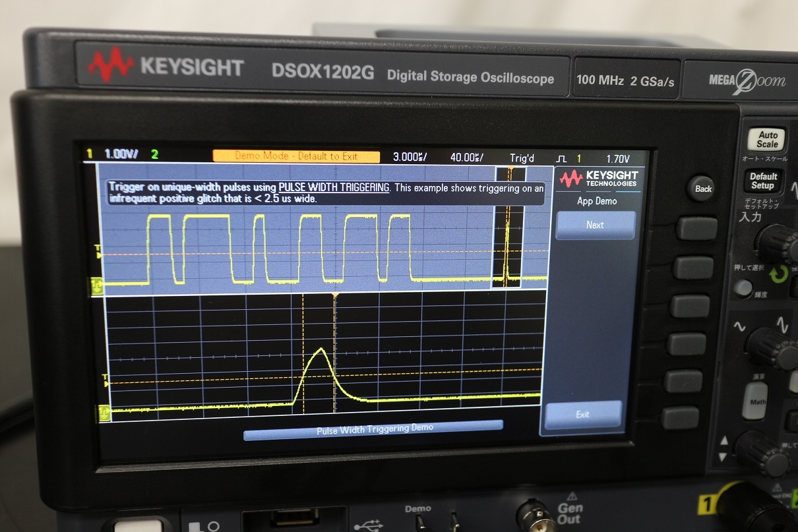Image resolution: width=798 pixels, height=532 pixels.
Task: Click the orange Demo Mode - Default to Exit banner
Action: point(296,156)
